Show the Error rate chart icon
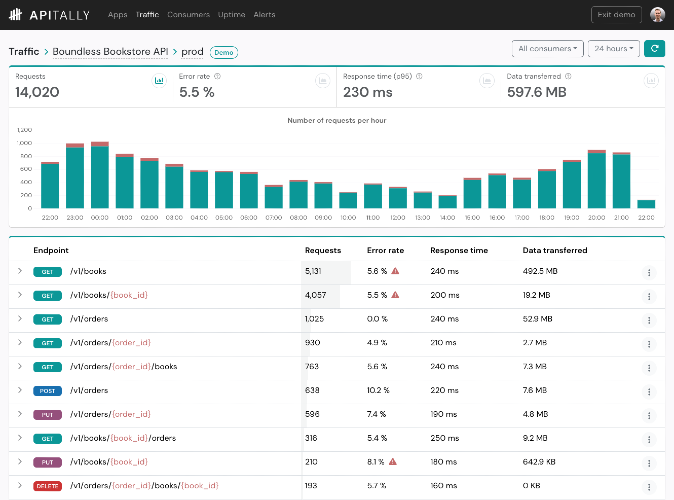The width and height of the screenshot is (674, 500). click(322, 80)
